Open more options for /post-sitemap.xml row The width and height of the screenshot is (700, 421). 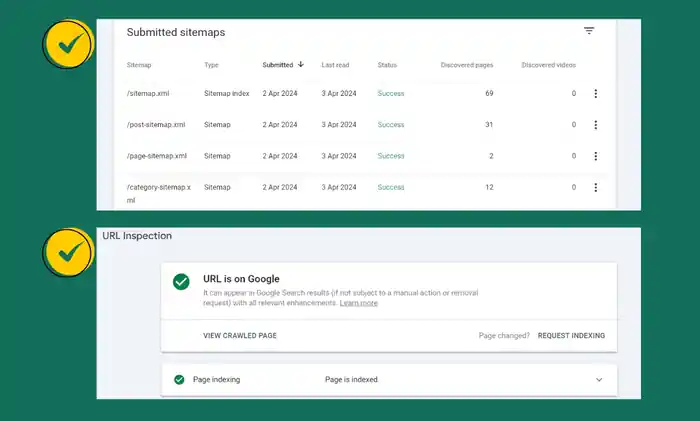click(x=596, y=125)
